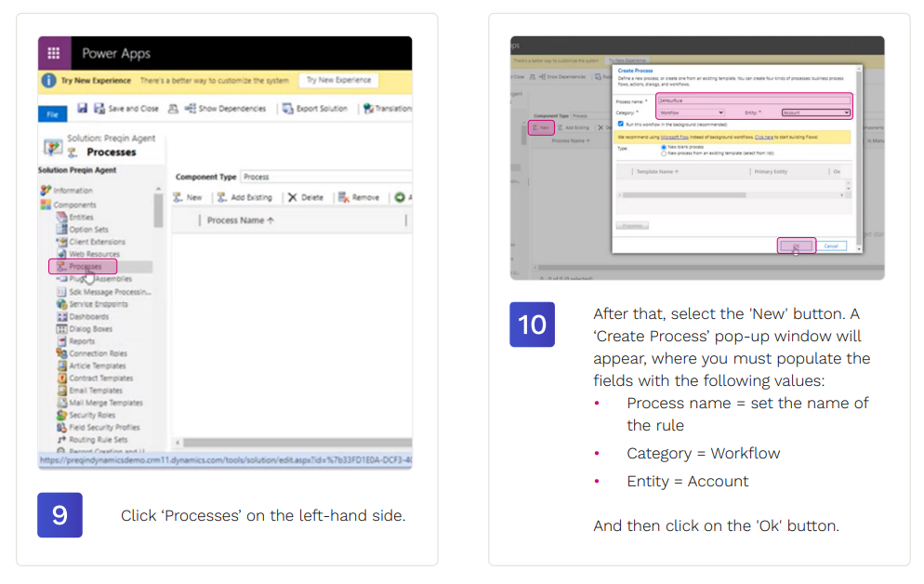Screen dimensions: 924x584
Task: Select Dashboards in the tree
Action: coord(83,316)
